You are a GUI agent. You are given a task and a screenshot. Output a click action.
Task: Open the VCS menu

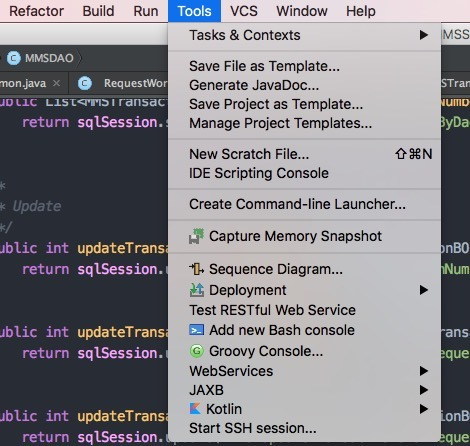(x=244, y=11)
